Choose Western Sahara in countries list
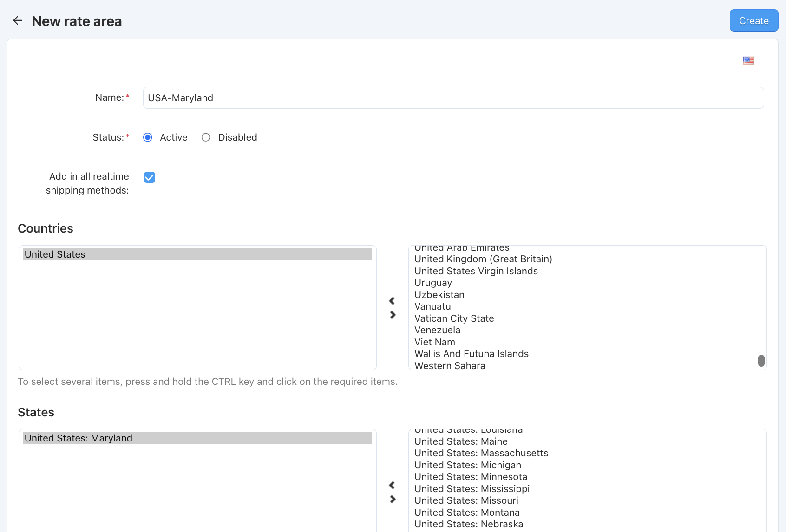Screen dimensions: 786x532 tap(450, 365)
